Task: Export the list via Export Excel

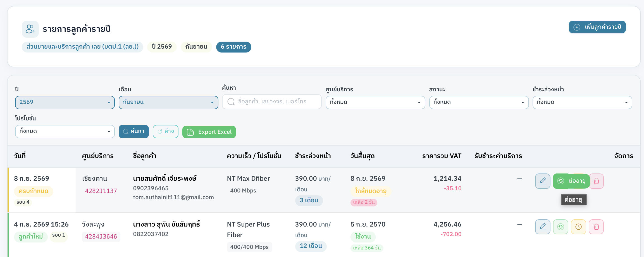Action: pyautogui.click(x=209, y=132)
